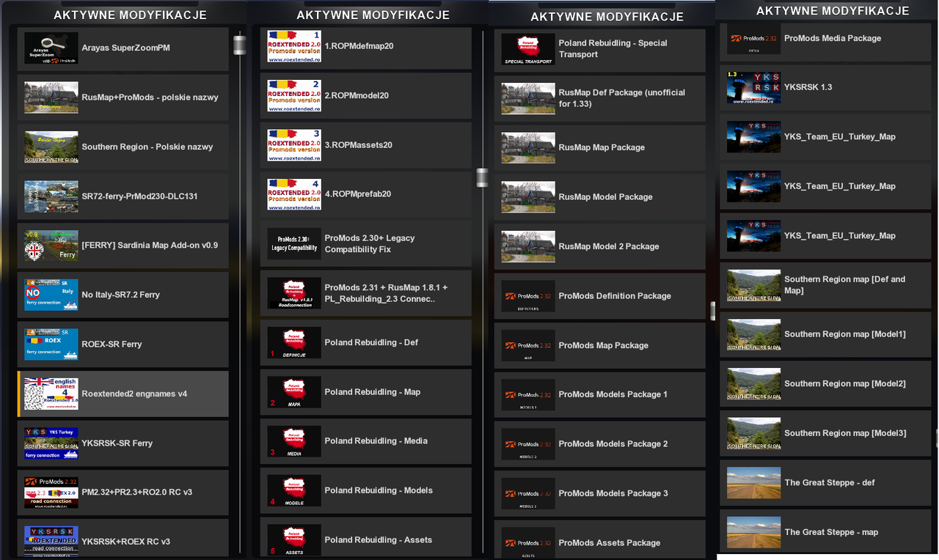The width and height of the screenshot is (939, 560).
Task: Click the Southern Region map [Def and Map] thumbnail
Action: point(753,285)
